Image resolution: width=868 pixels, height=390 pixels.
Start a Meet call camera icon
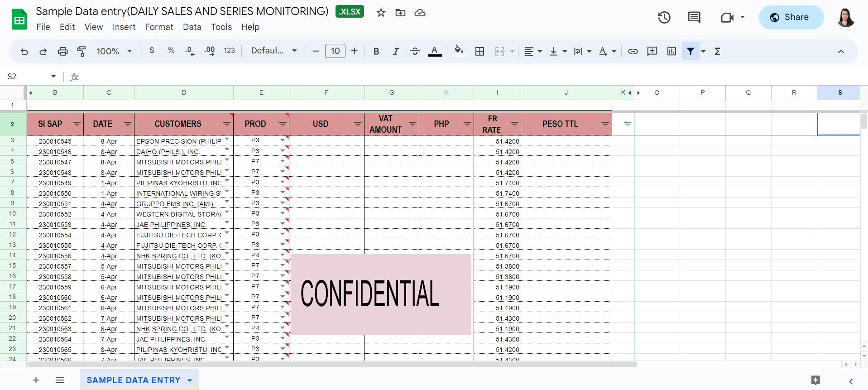pos(727,18)
